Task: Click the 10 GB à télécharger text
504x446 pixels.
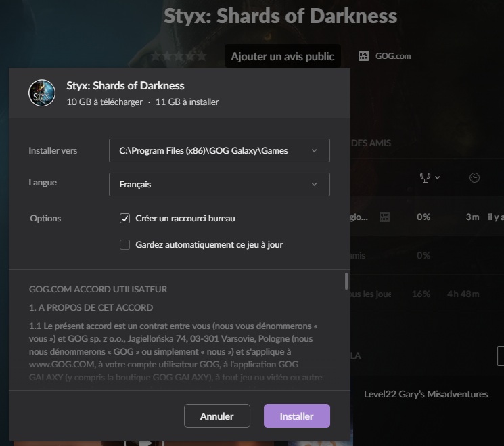Action: 104,102
